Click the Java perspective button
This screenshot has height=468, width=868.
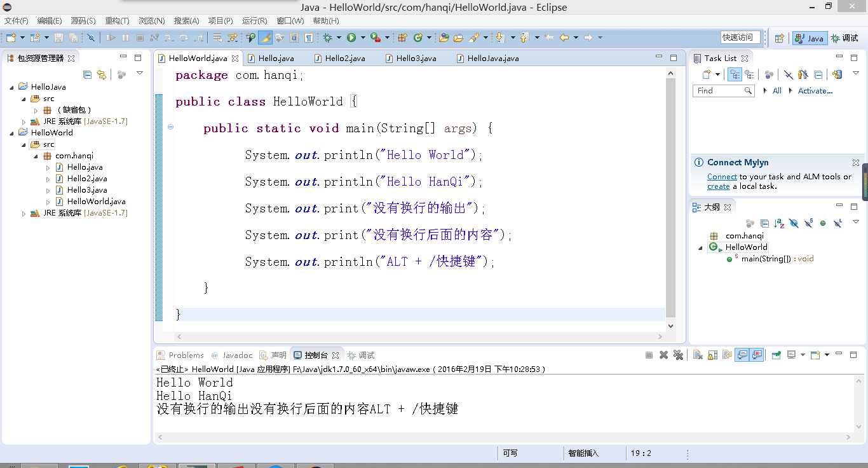coord(810,38)
